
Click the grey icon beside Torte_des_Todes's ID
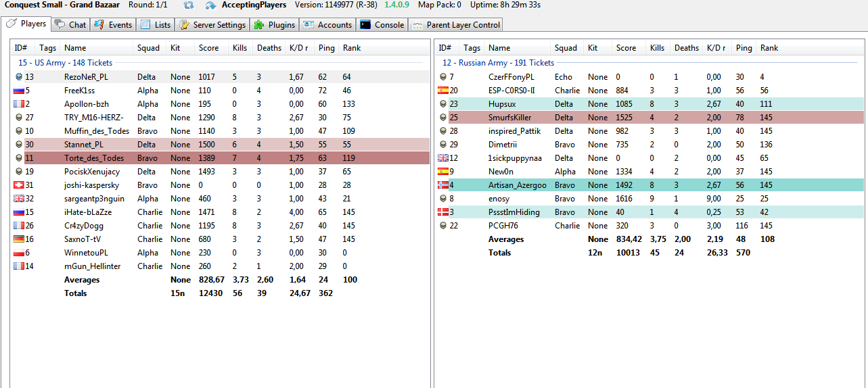click(x=18, y=158)
